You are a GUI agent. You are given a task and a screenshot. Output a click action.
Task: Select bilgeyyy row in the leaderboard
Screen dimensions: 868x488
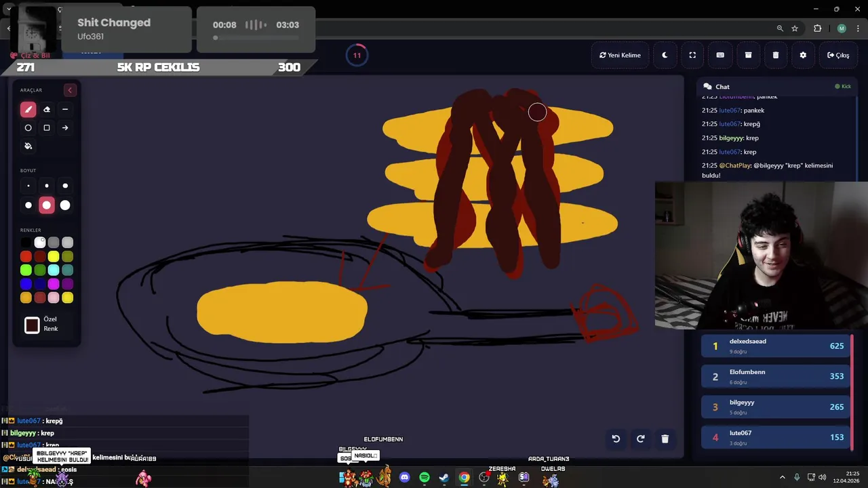[776, 407]
